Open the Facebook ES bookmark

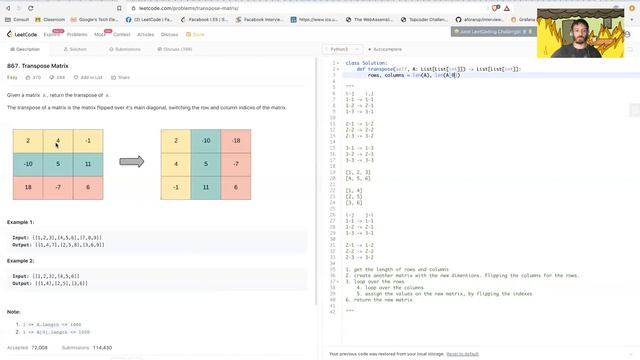(x=204, y=19)
